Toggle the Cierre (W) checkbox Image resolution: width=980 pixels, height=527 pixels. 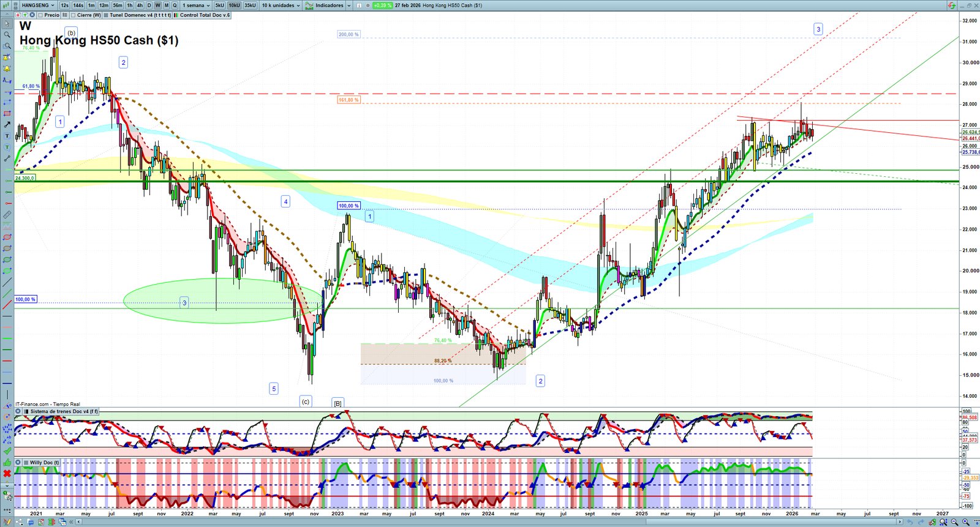click(x=73, y=15)
